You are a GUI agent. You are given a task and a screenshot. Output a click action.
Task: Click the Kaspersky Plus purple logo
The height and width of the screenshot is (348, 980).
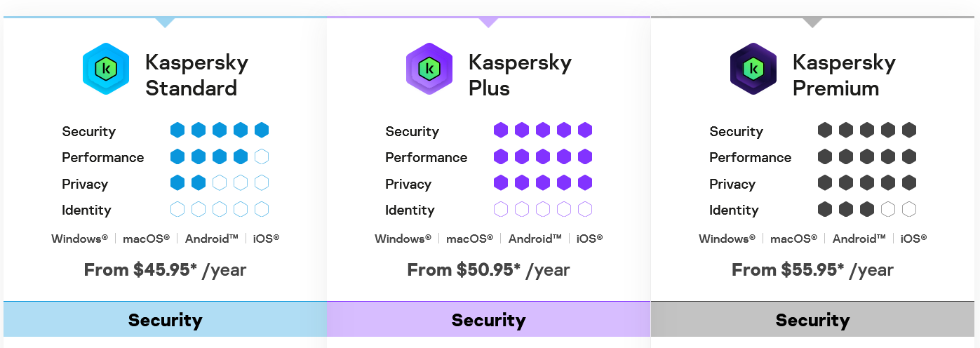click(x=429, y=69)
